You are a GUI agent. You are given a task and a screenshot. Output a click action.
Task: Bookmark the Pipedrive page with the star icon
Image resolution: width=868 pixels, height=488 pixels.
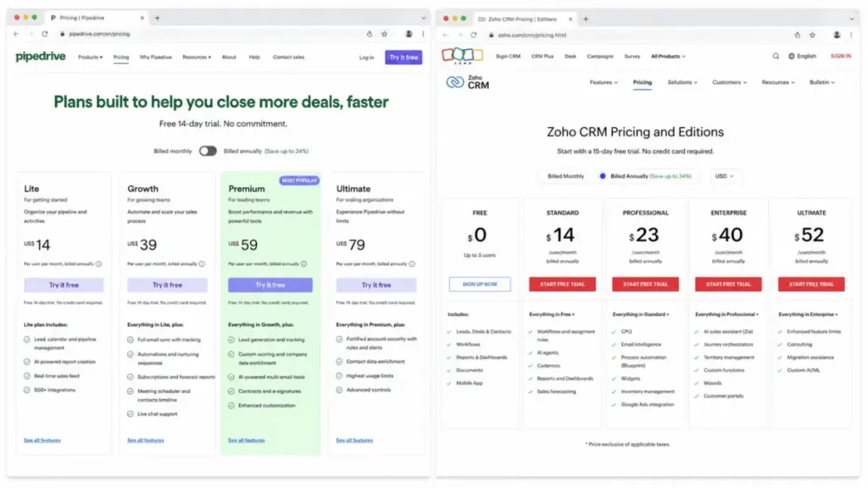coord(384,34)
